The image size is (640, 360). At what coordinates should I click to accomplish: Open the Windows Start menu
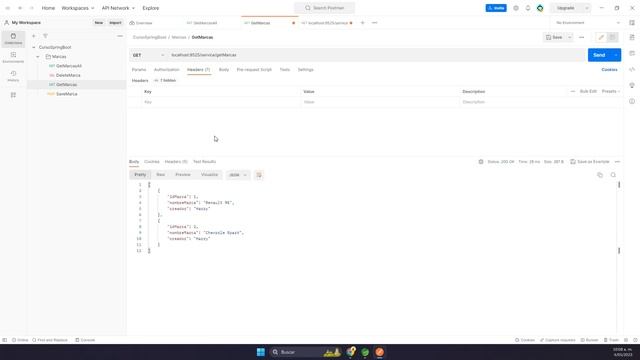coord(260,352)
